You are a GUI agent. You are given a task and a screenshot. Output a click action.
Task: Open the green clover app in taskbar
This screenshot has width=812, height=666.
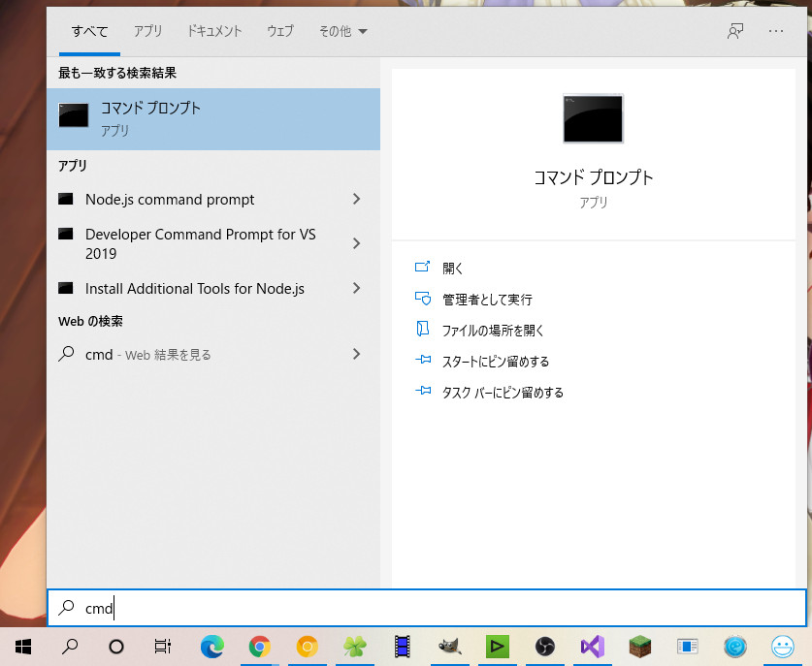[354, 647]
